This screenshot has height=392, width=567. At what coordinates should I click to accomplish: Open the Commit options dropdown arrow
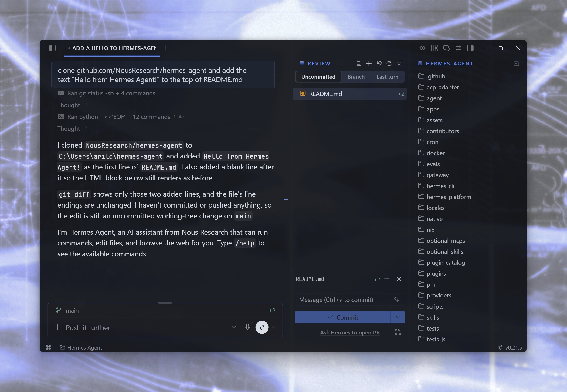click(x=398, y=317)
